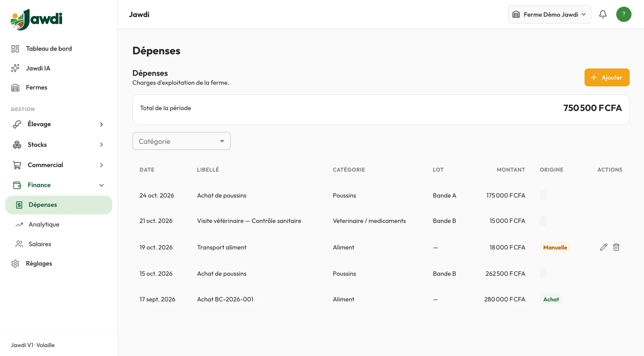Expand the Élevage menu chevron
Screen dimensions: 644x356
[x=101, y=124]
